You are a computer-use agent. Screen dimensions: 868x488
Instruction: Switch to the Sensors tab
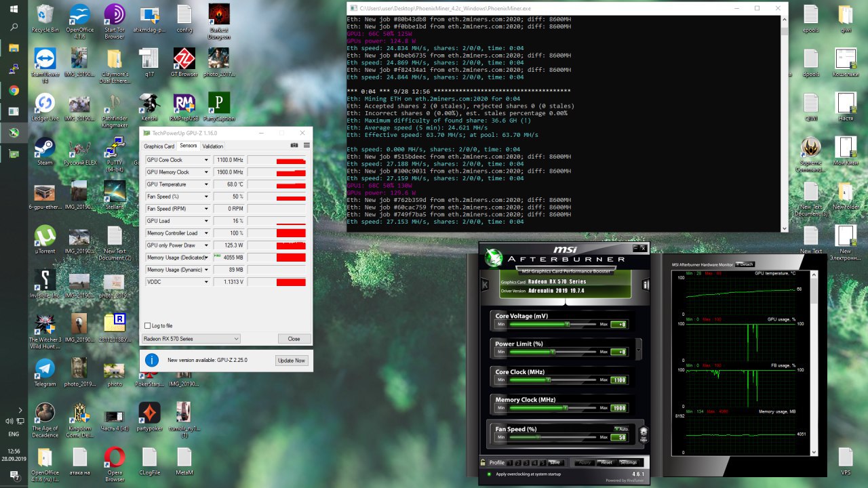(189, 146)
